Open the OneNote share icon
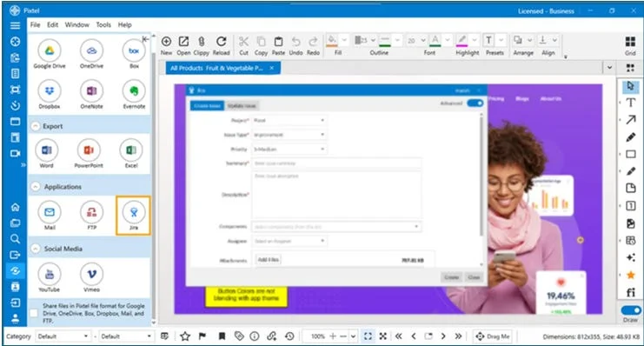The height and width of the screenshot is (346, 644). tap(91, 90)
